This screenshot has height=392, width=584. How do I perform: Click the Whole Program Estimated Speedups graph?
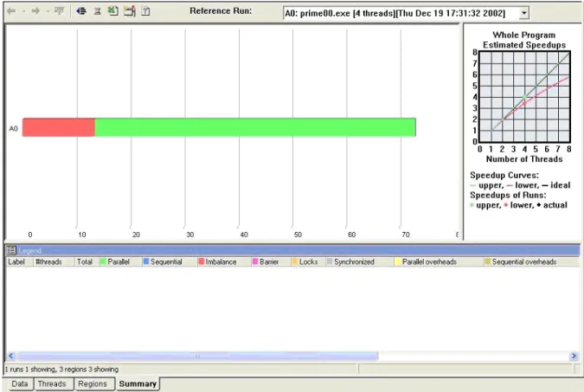(524, 97)
